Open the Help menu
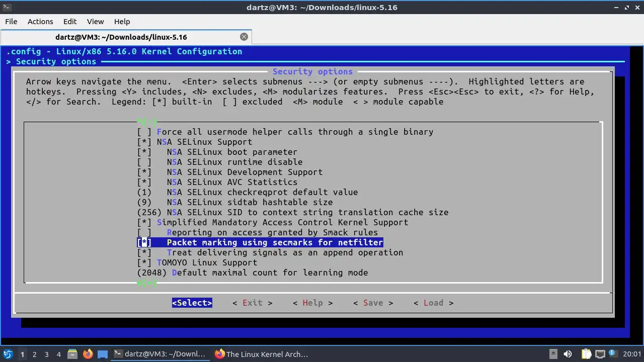644x362 pixels. coord(122,22)
